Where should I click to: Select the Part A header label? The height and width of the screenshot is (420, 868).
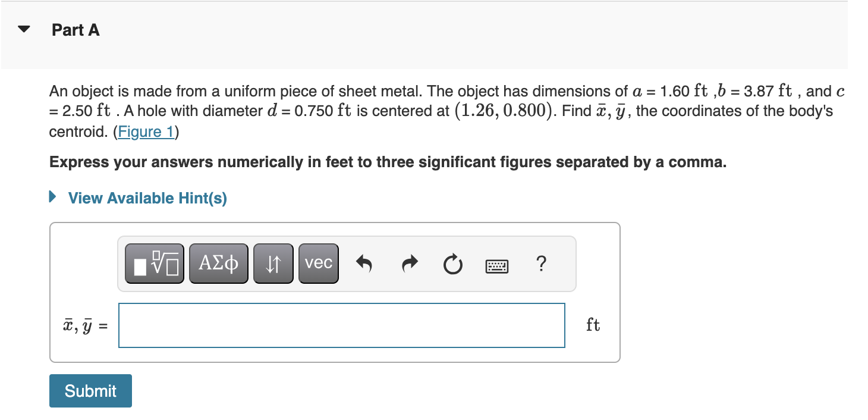[x=76, y=29]
